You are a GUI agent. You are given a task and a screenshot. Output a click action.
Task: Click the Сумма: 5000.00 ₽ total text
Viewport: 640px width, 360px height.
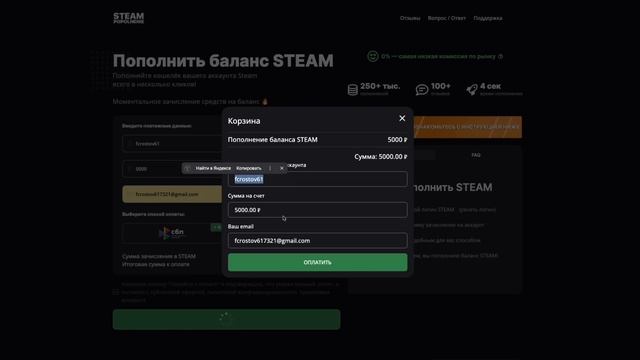pos(380,157)
